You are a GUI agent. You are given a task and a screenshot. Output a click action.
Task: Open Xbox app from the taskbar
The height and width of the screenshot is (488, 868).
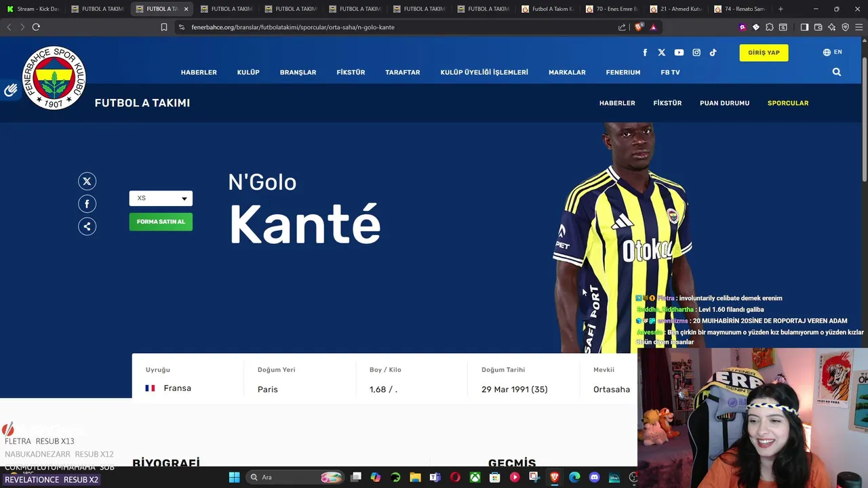[x=475, y=477]
